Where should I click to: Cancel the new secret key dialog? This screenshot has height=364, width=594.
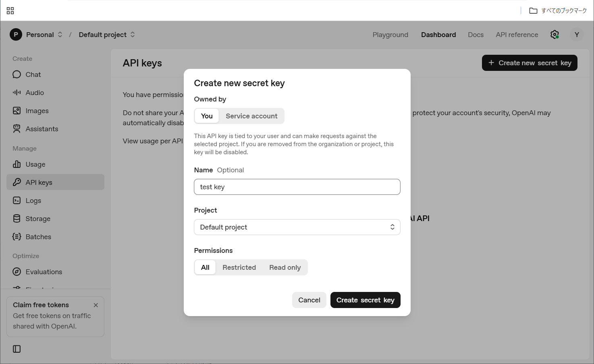point(309,300)
